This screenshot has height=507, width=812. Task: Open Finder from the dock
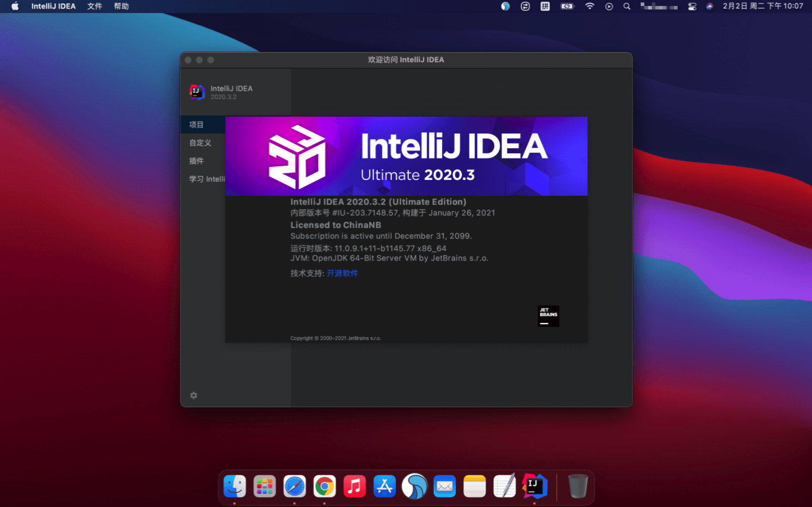[x=235, y=486]
